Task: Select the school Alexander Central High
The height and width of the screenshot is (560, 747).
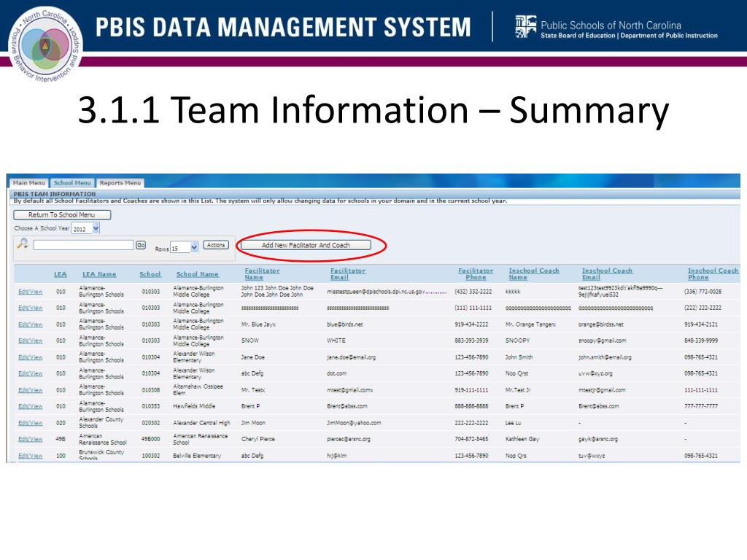Action: pos(201,423)
